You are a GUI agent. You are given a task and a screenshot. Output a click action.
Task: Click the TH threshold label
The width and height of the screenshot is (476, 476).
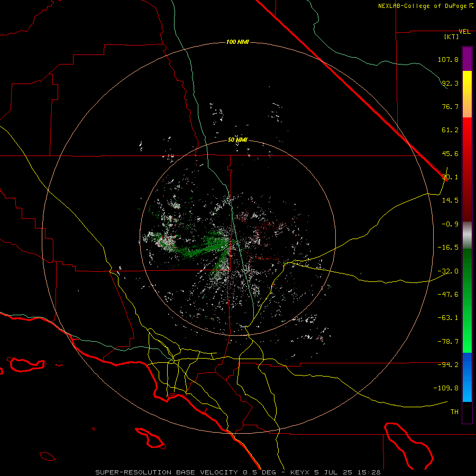click(x=454, y=412)
